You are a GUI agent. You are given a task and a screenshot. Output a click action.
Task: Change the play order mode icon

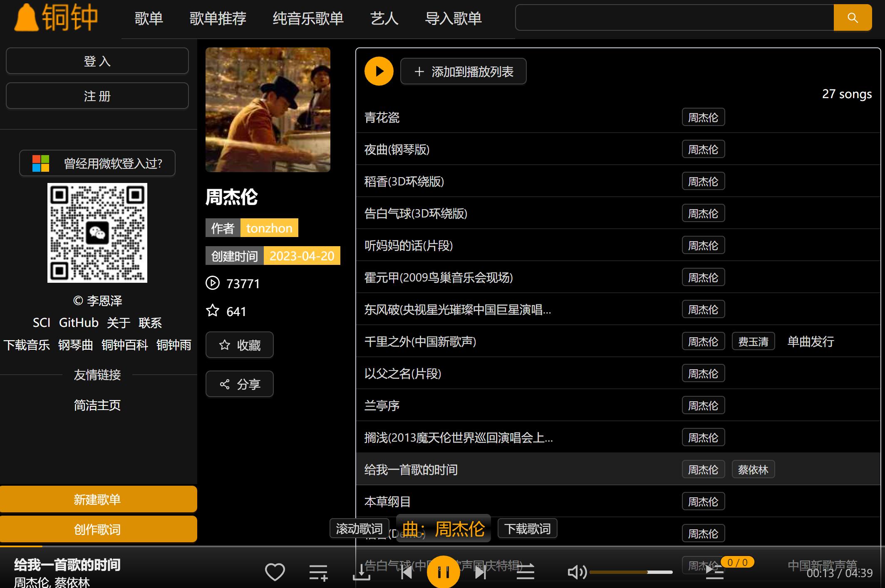(x=525, y=573)
